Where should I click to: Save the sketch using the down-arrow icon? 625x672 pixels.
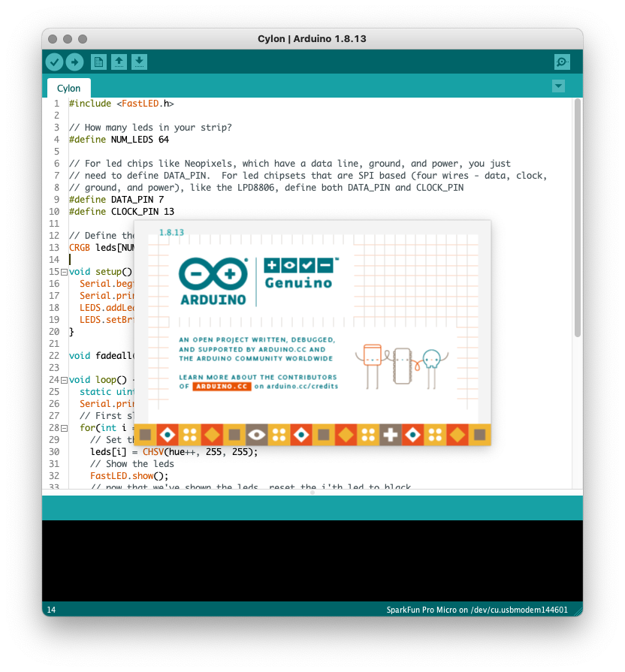pyautogui.click(x=139, y=62)
